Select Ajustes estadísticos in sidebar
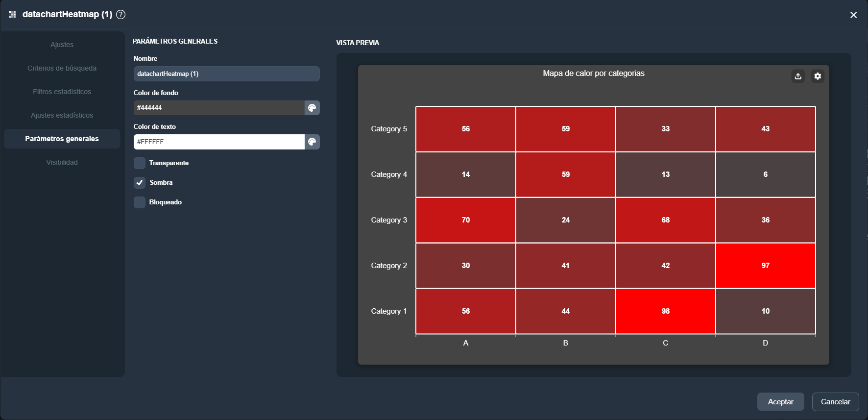Viewport: 868px width, 420px height. (62, 115)
